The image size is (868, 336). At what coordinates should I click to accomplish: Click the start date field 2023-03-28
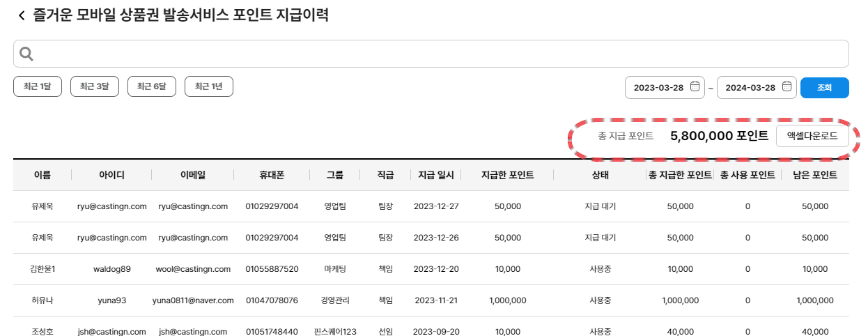[658, 88]
